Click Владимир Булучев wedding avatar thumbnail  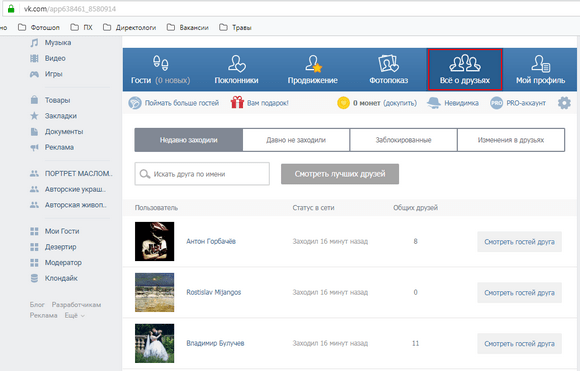(155, 343)
